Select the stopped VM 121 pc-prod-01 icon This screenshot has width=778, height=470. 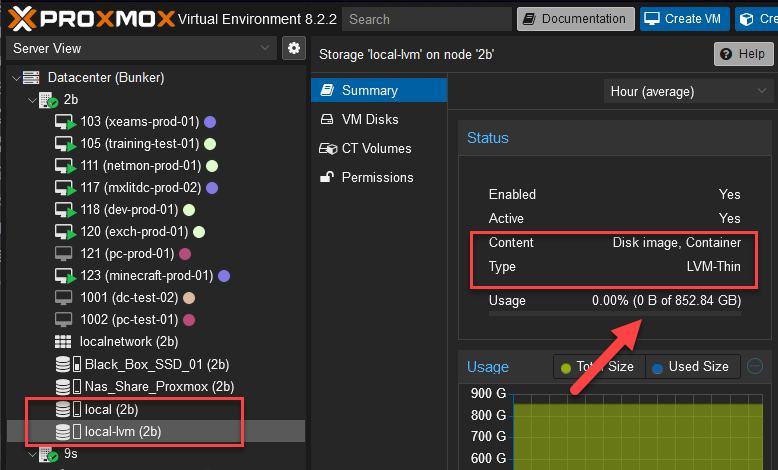[x=64, y=253]
